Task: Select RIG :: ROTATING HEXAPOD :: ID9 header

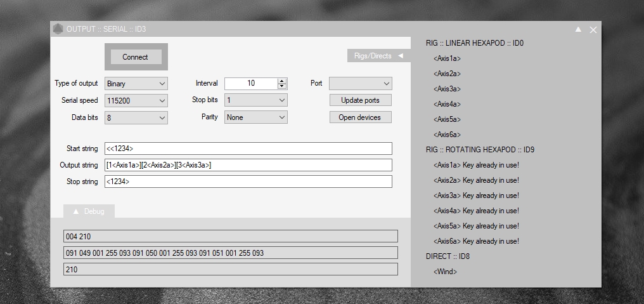Action: point(480,150)
